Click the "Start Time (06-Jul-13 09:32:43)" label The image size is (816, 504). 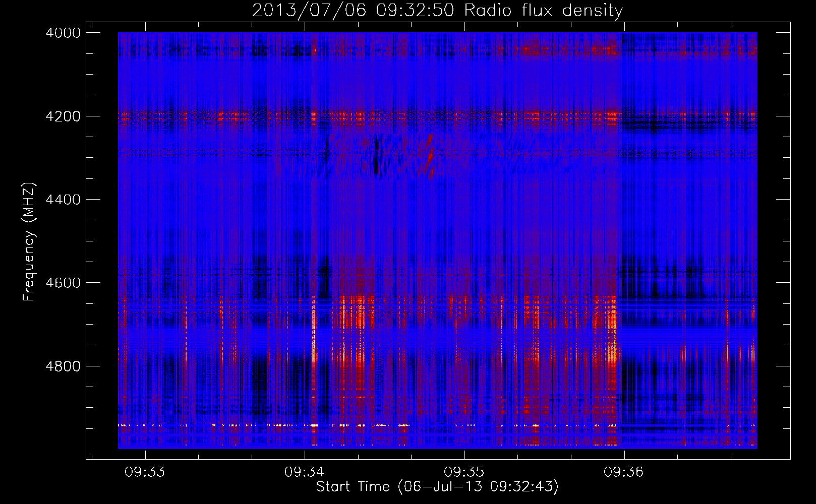pyautogui.click(x=437, y=487)
